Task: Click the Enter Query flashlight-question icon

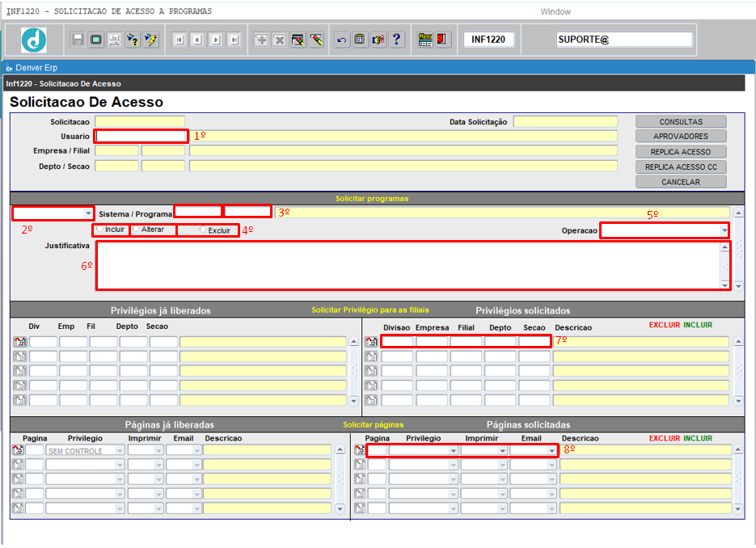Action: (133, 40)
